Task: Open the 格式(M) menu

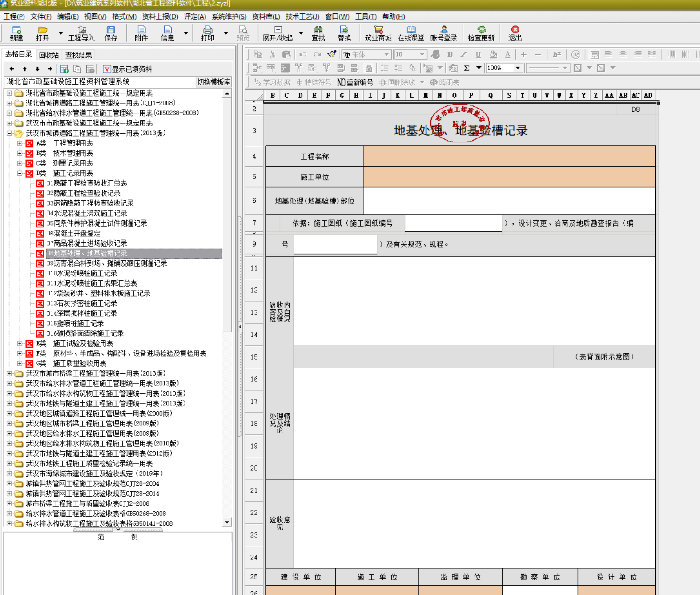Action: point(124,16)
